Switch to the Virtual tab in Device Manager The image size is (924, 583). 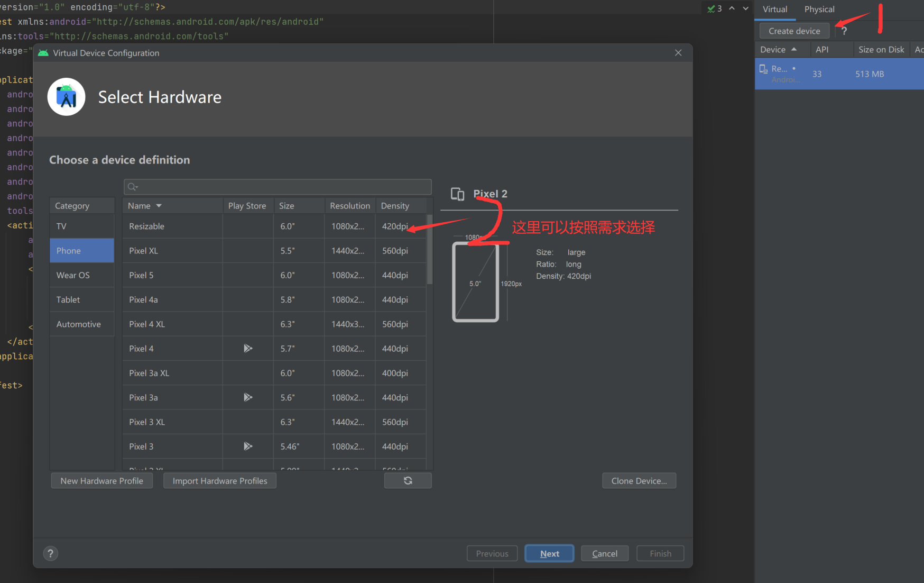click(775, 10)
